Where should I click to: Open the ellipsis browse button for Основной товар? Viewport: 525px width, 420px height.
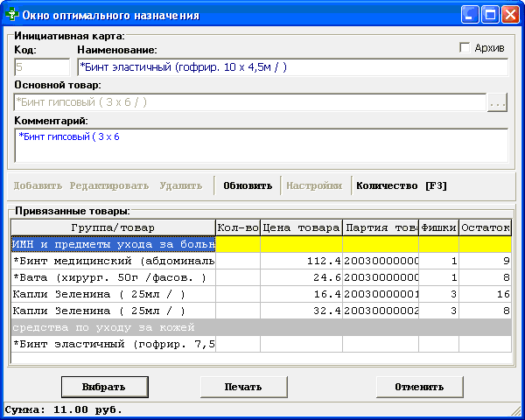pyautogui.click(x=497, y=103)
